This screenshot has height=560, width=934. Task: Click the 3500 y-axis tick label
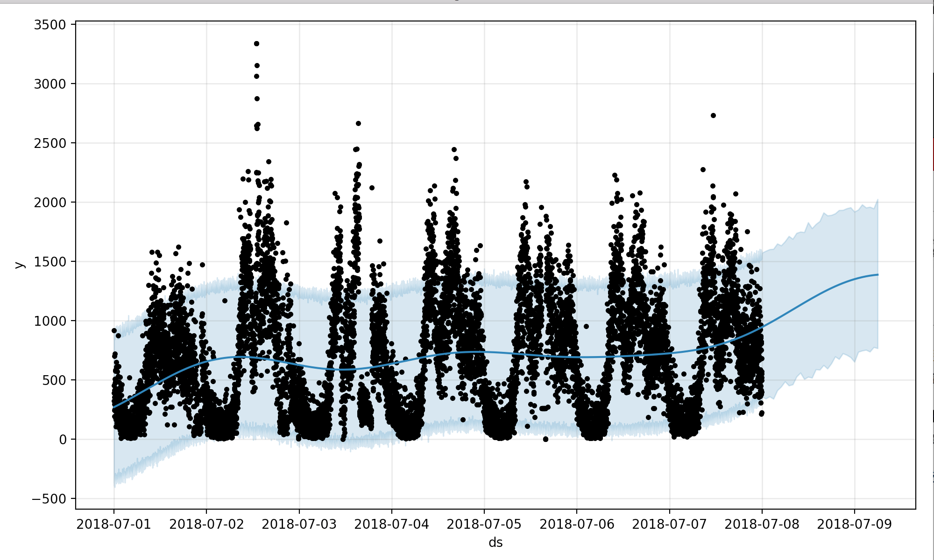50,25
